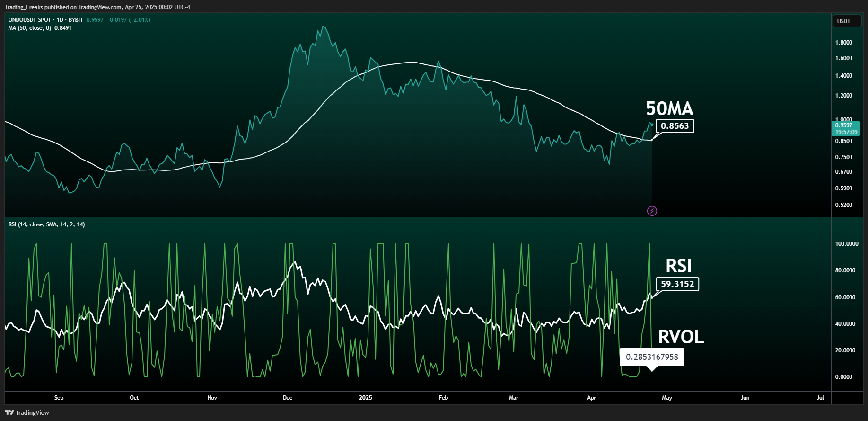Select the RVOL text annotation
Viewport: 868px width, 421px height.
coord(681,337)
